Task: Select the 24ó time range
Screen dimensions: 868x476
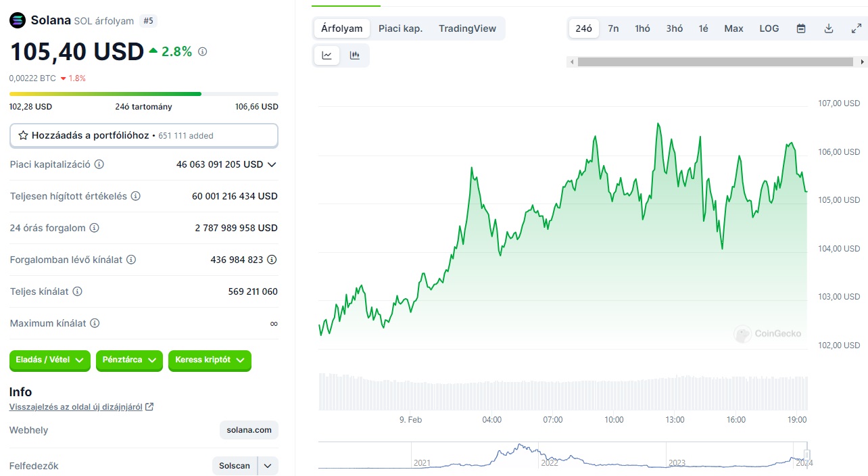Action: [584, 28]
